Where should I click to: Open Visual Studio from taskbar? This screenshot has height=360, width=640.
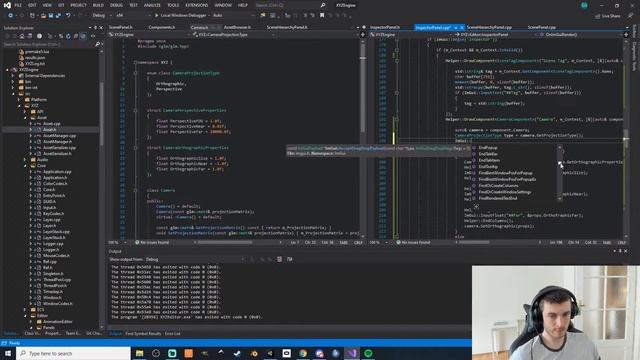click(x=352, y=353)
